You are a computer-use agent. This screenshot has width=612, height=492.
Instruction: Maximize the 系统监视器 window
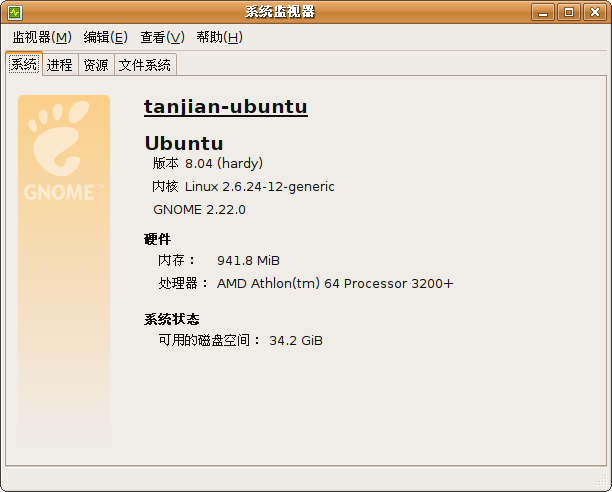pyautogui.click(x=569, y=12)
